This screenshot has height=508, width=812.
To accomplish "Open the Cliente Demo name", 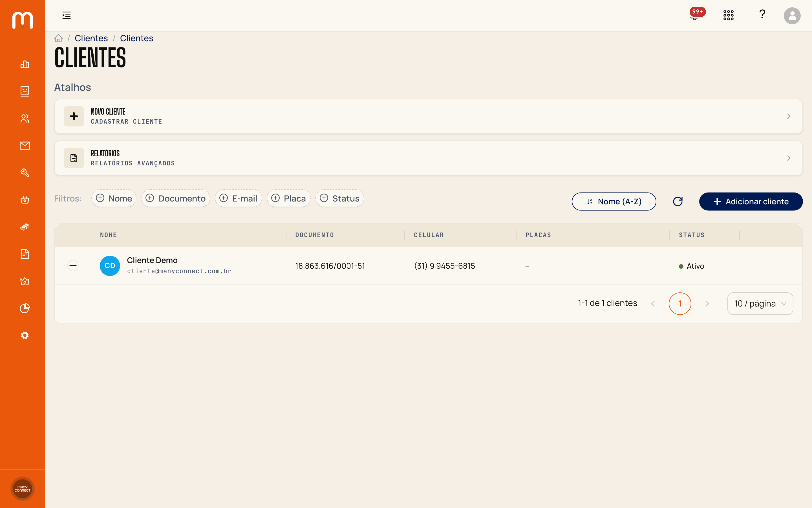I will tap(152, 260).
